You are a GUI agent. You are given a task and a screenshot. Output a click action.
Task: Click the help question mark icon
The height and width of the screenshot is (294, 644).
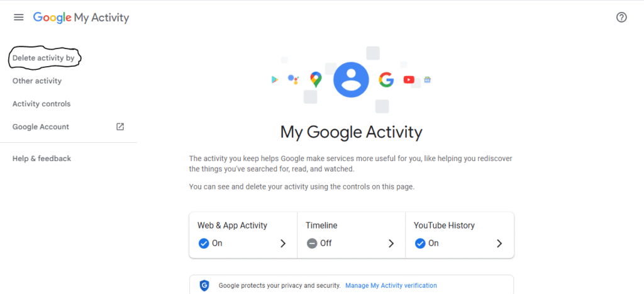[x=621, y=17]
